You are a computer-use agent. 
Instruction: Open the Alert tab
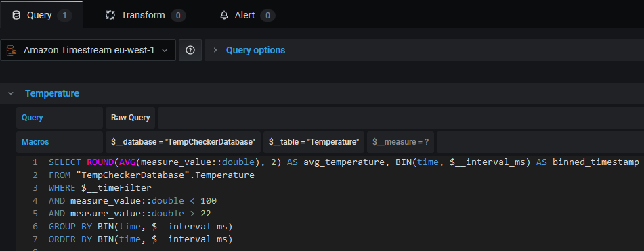(x=248, y=15)
